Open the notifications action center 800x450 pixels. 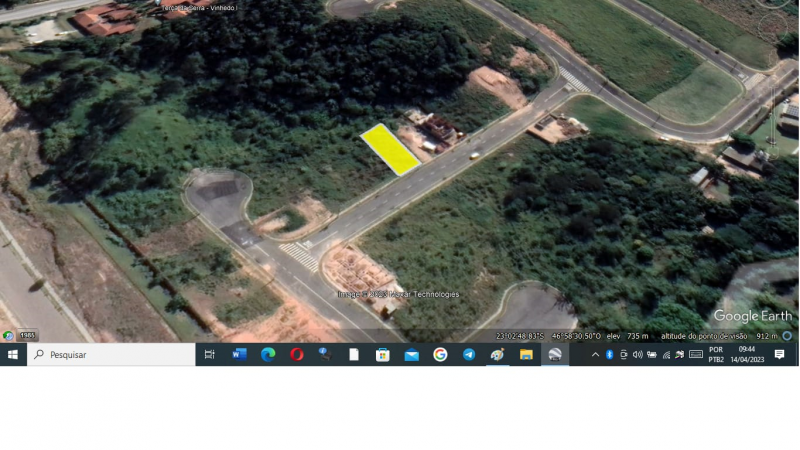pos(779,355)
